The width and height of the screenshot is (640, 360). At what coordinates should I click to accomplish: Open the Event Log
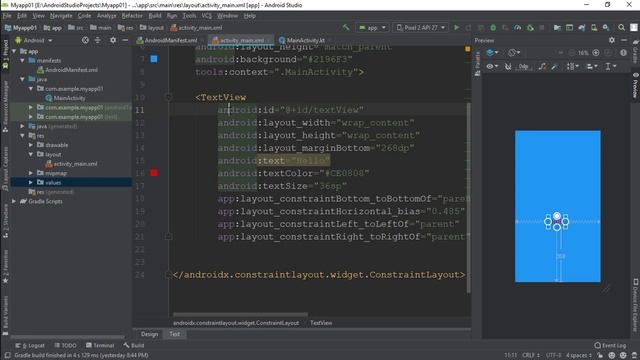611,345
